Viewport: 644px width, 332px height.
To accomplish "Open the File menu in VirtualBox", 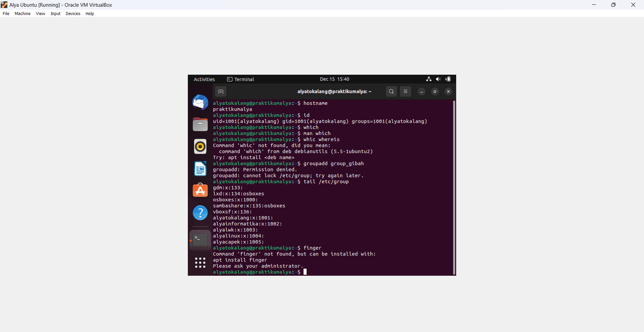I will 6,14.
